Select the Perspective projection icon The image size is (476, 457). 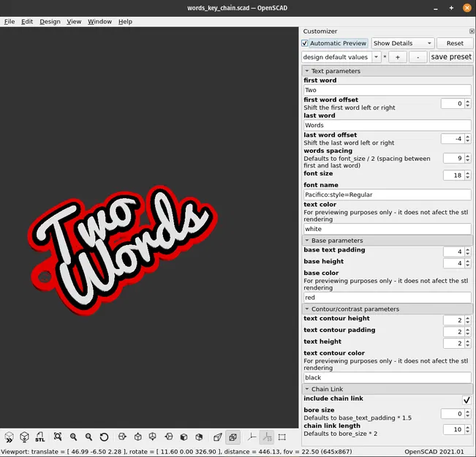(x=217, y=437)
